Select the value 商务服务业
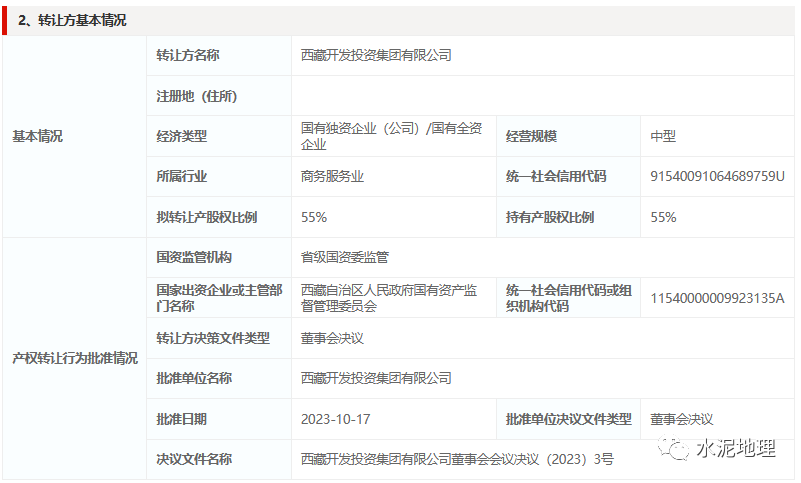Screen dimensions: 801x483 click(332, 177)
